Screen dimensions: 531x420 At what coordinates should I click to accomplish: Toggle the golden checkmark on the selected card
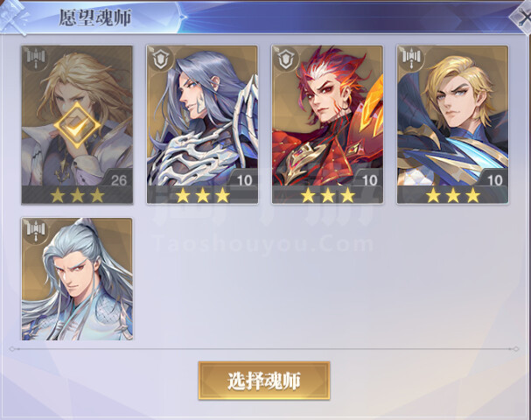tap(78, 126)
